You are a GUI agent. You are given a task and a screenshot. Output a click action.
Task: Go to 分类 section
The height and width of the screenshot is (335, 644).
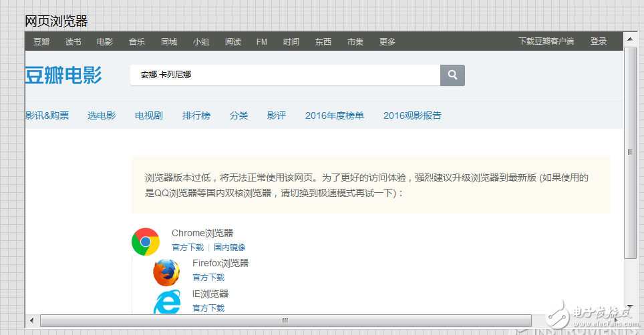(238, 115)
